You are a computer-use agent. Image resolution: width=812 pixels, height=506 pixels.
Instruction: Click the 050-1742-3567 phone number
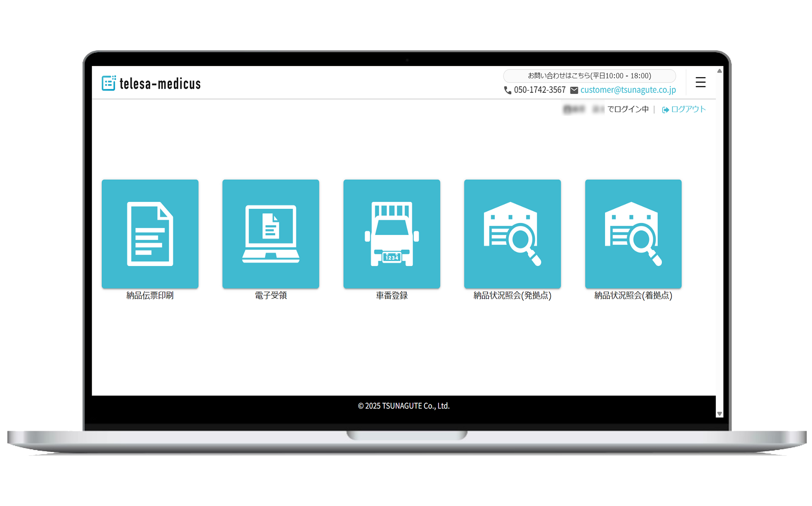tap(539, 90)
